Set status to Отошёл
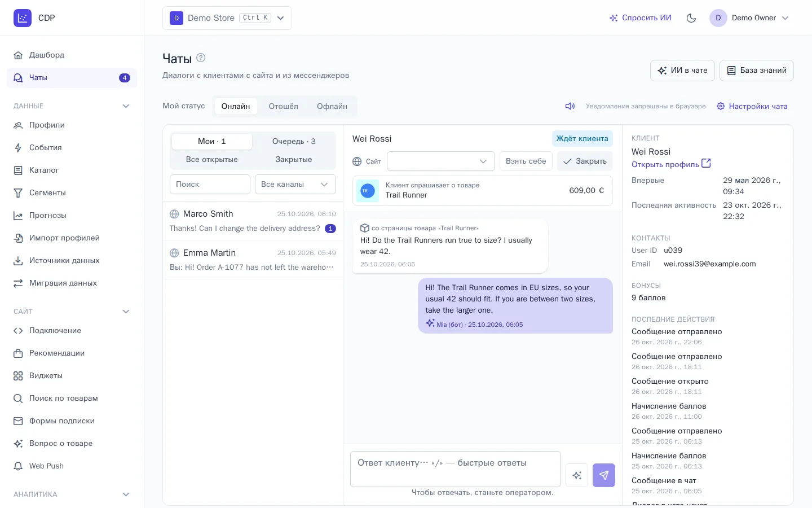812x508 pixels. (x=283, y=106)
